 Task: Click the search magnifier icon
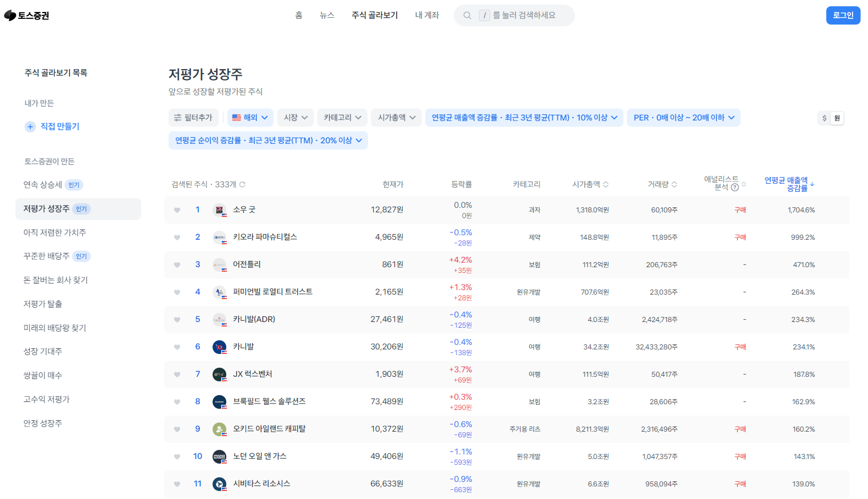pyautogui.click(x=467, y=15)
